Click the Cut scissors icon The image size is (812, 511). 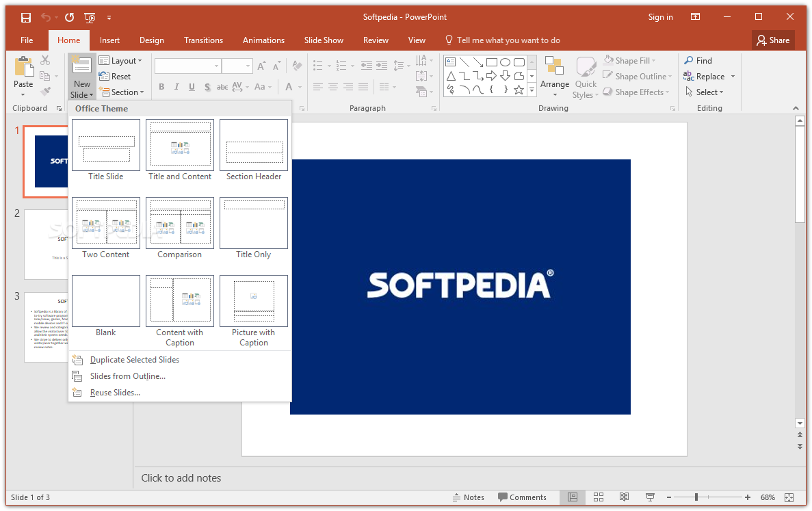(45, 61)
